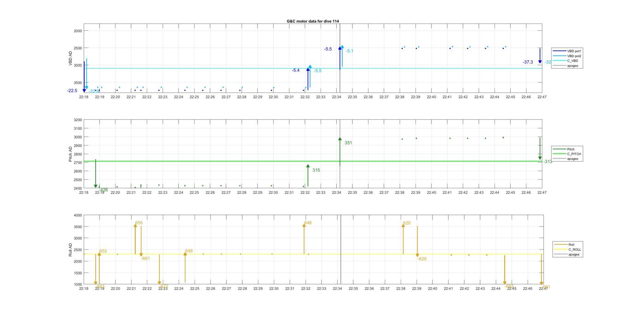Select the "-661" roll label below the line
Viewport: 644px width, 319px height.
click(145, 259)
